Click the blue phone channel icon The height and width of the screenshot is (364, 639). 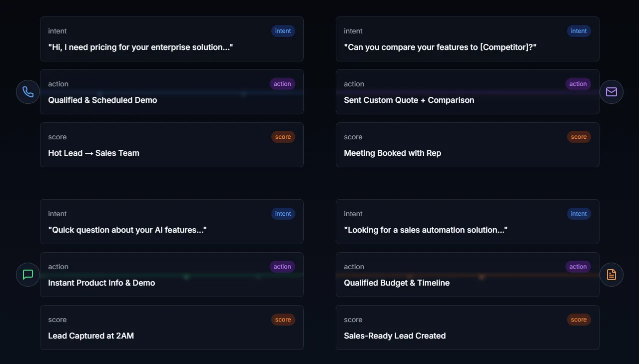(28, 92)
